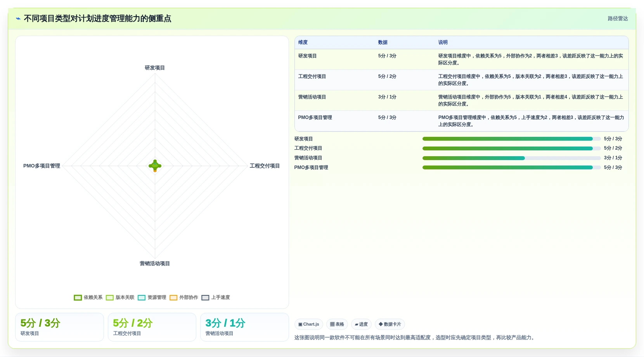Select the 工程交付项目 table row name
Viewport: 644px width, 357px height.
point(312,76)
